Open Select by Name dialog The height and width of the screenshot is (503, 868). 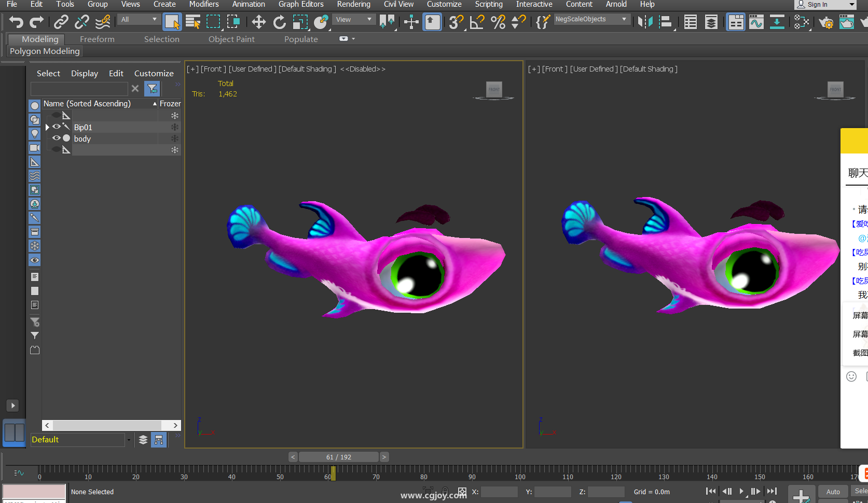(x=193, y=22)
